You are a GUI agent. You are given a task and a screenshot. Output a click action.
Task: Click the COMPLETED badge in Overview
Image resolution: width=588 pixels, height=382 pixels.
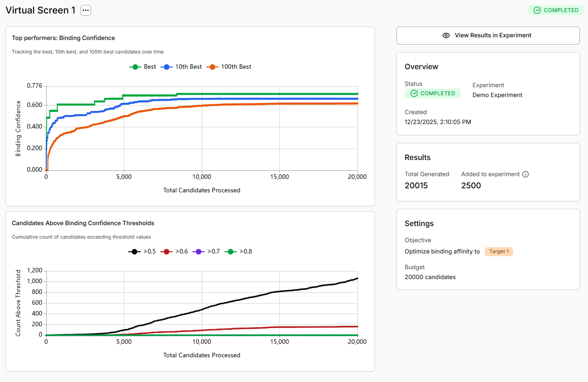click(x=432, y=93)
